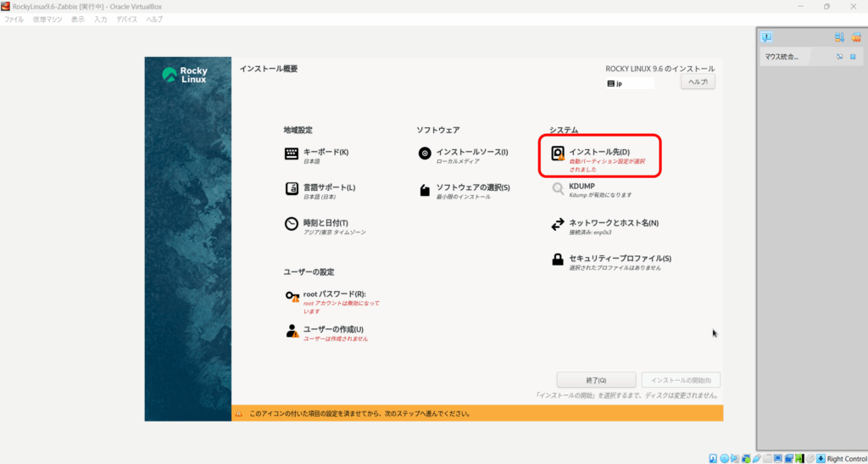The height and width of the screenshot is (464, 868).
Task: Click the network adapter status icon
Action: pyautogui.click(x=746, y=458)
